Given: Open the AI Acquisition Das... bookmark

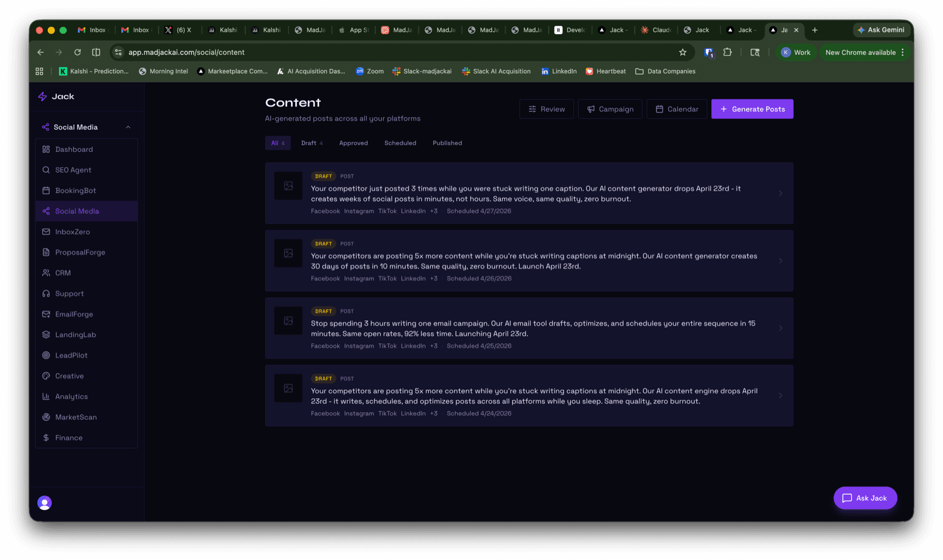Looking at the screenshot, I should (311, 71).
